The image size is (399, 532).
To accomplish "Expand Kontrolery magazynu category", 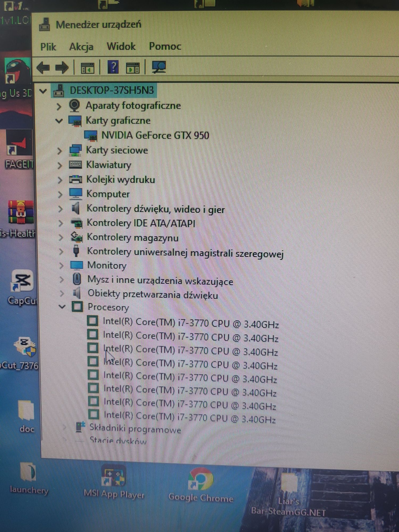I will pos(61,237).
